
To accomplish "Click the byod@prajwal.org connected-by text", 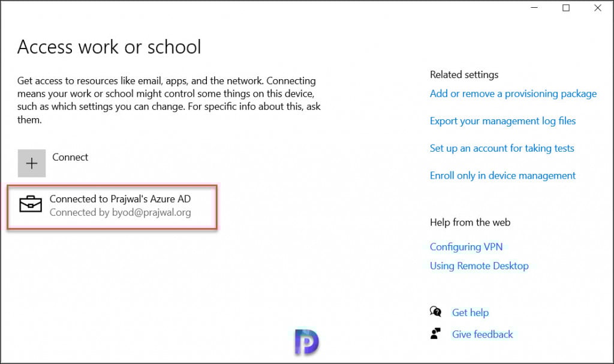I will (120, 212).
